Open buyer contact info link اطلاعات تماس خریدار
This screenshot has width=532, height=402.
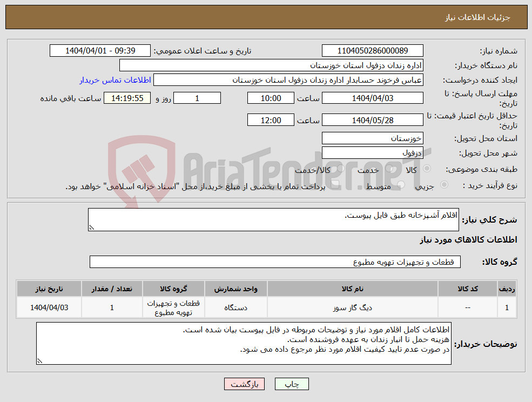coord(115,80)
